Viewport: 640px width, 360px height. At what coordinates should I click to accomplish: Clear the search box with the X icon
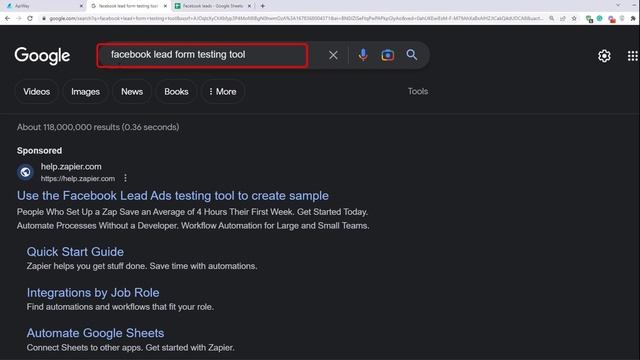point(333,55)
